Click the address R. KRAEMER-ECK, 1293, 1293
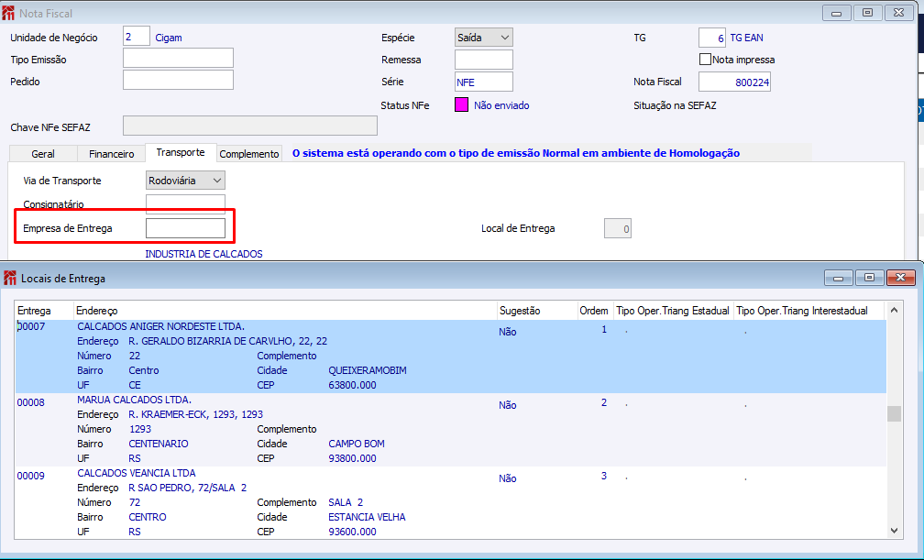Image resolution: width=924 pixels, height=560 pixels. [195, 414]
